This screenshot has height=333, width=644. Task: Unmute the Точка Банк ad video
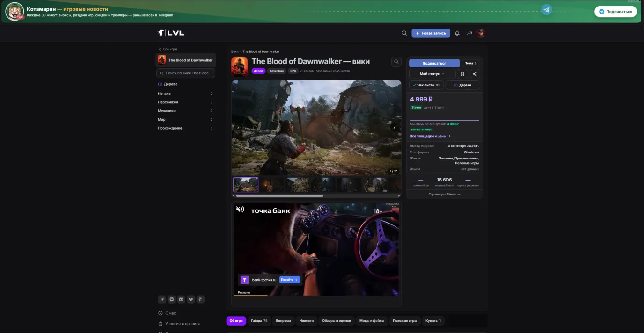click(240, 210)
